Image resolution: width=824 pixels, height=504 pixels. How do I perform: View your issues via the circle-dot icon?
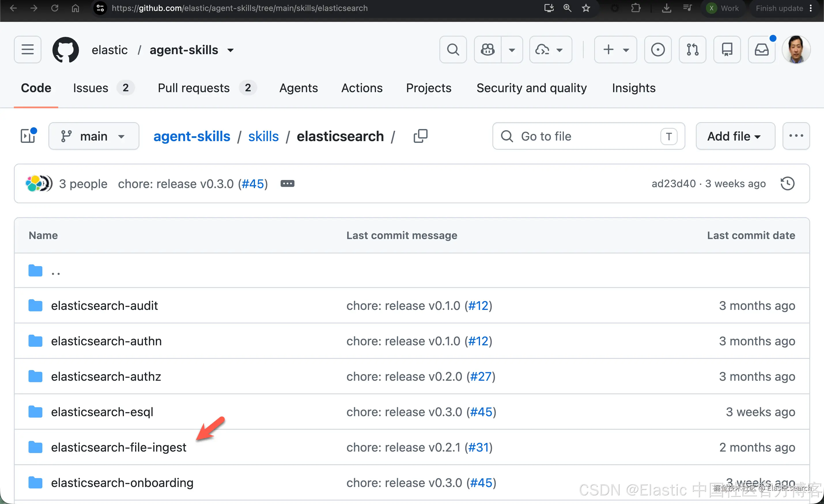pyautogui.click(x=658, y=50)
